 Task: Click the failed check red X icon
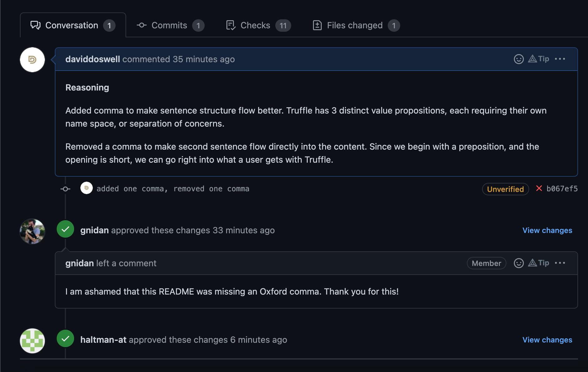coord(539,188)
